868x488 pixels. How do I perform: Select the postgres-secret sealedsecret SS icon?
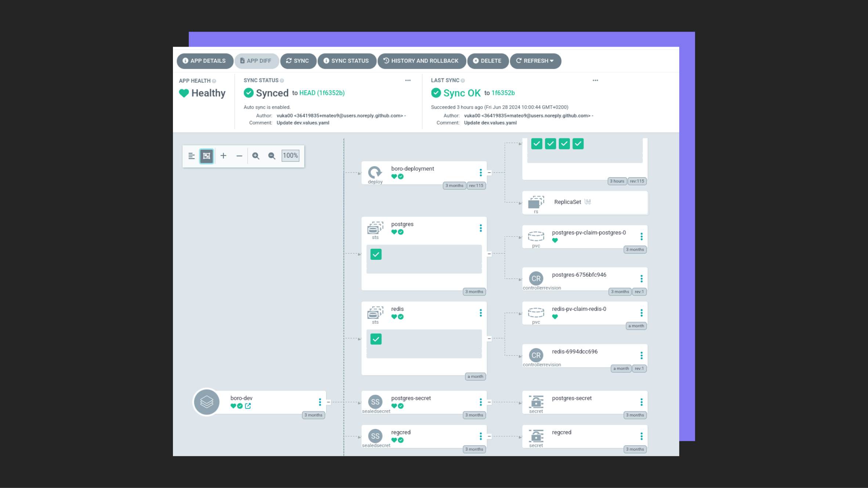click(375, 402)
